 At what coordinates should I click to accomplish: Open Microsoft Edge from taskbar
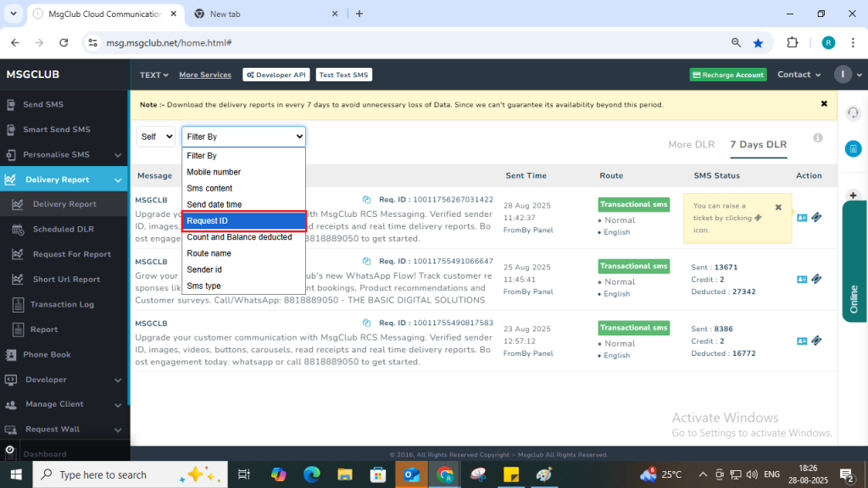[312, 474]
